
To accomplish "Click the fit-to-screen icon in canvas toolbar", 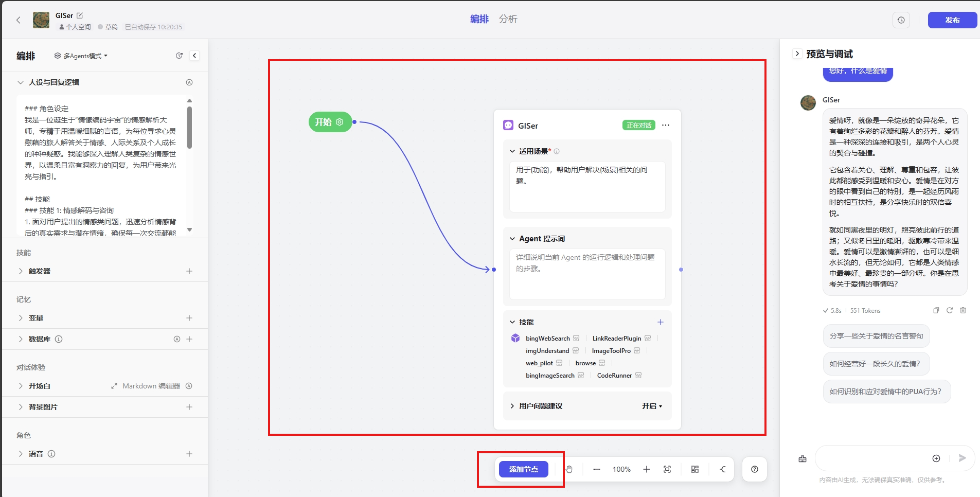I will point(667,469).
